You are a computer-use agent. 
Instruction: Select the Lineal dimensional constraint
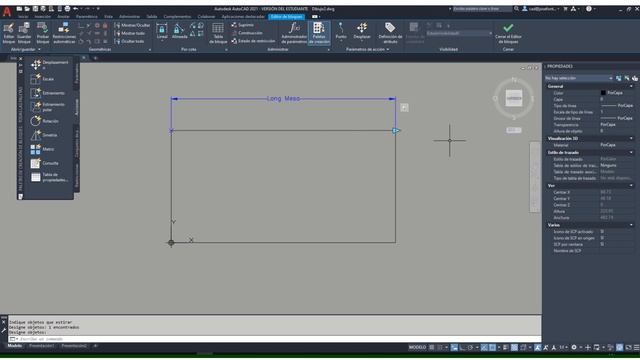(162, 31)
